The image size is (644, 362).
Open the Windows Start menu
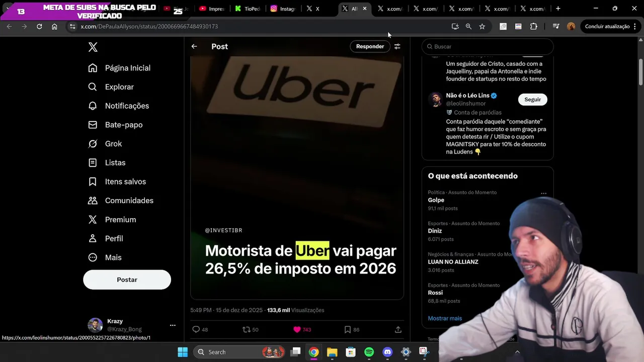183,352
